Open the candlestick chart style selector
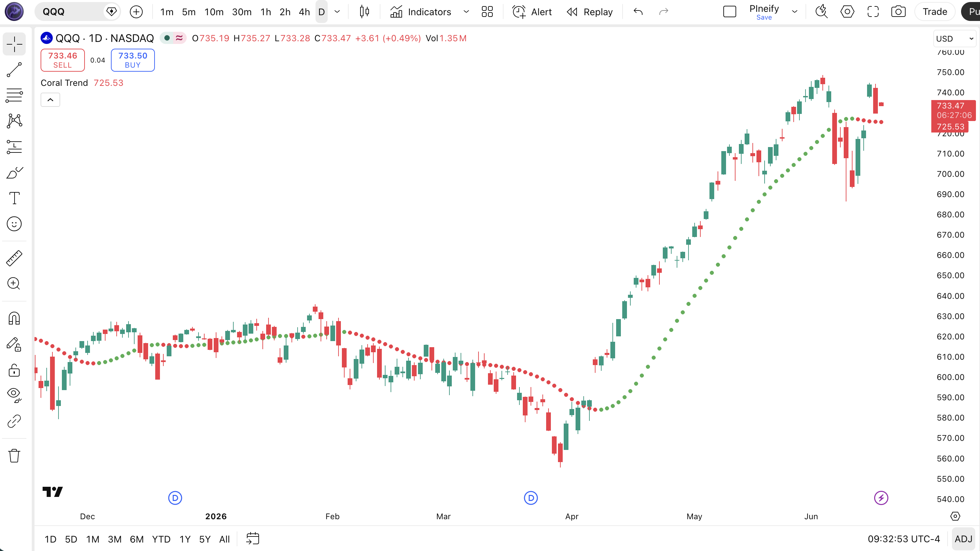 tap(365, 12)
